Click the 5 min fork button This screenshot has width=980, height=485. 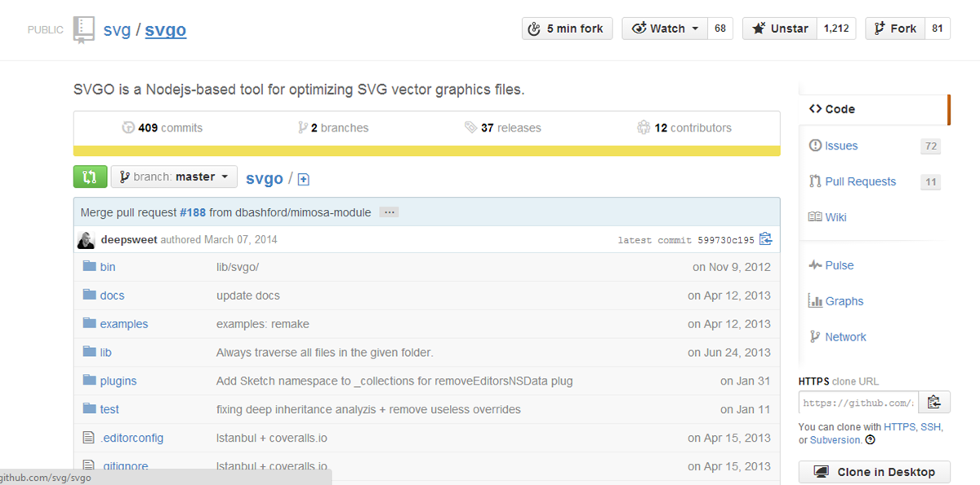tap(567, 29)
